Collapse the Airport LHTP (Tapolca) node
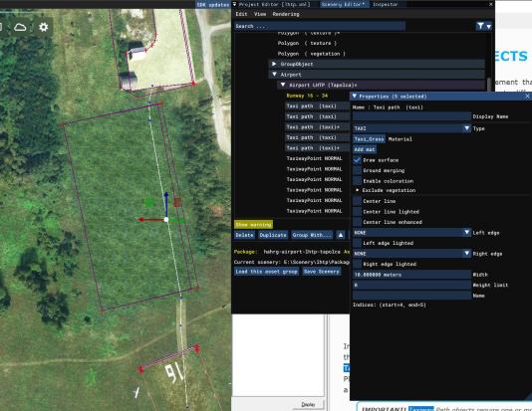This screenshot has height=411, width=532. pyautogui.click(x=283, y=85)
